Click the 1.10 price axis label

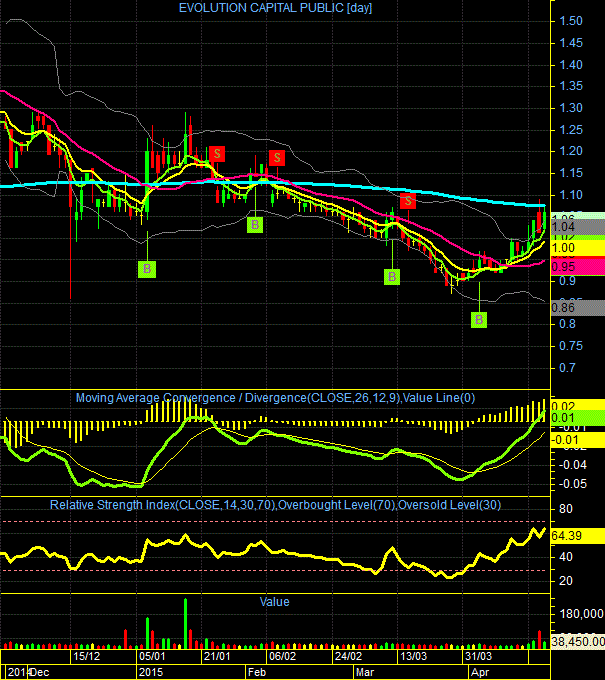coord(571,195)
